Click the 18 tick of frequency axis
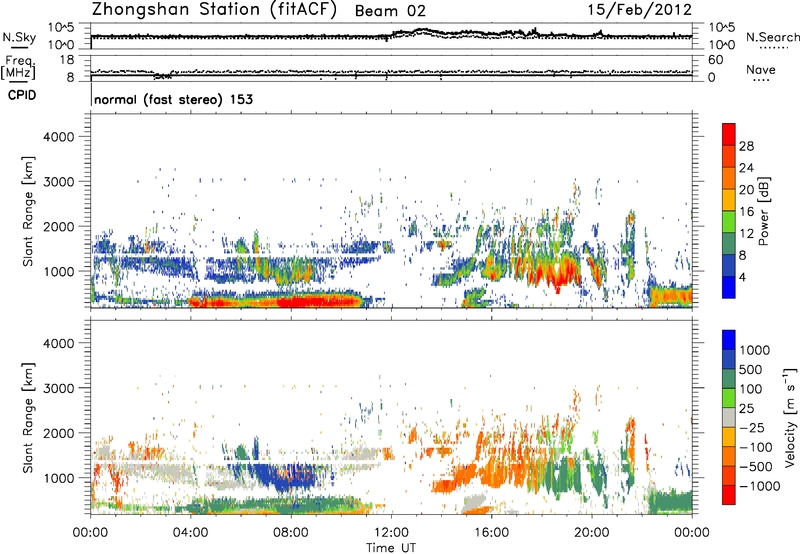 pyautogui.click(x=67, y=60)
